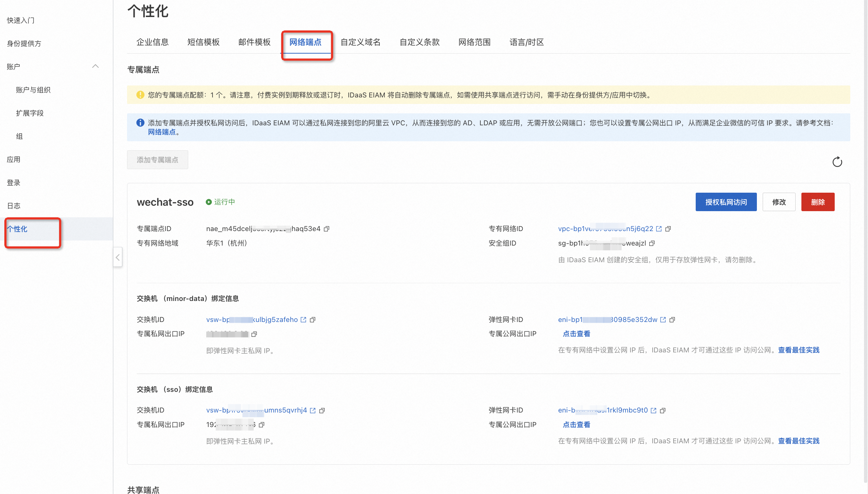
Task: Copy the sso switch private exit IP
Action: pyautogui.click(x=262, y=425)
